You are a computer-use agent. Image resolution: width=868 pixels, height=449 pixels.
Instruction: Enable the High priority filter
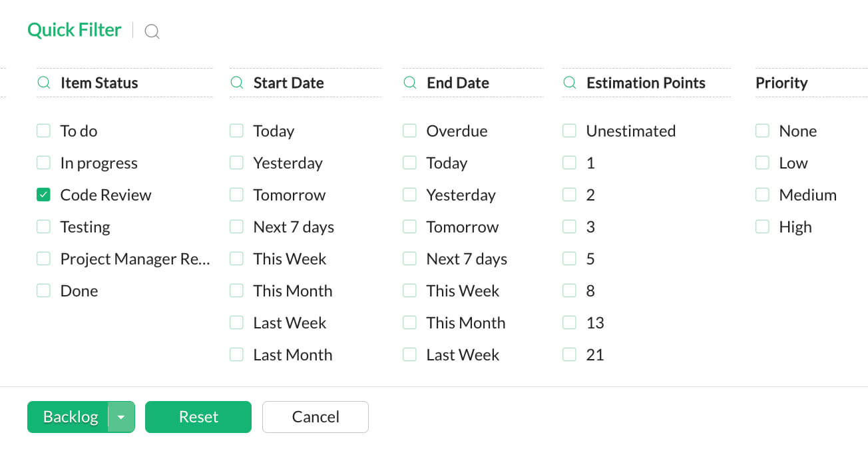(762, 226)
